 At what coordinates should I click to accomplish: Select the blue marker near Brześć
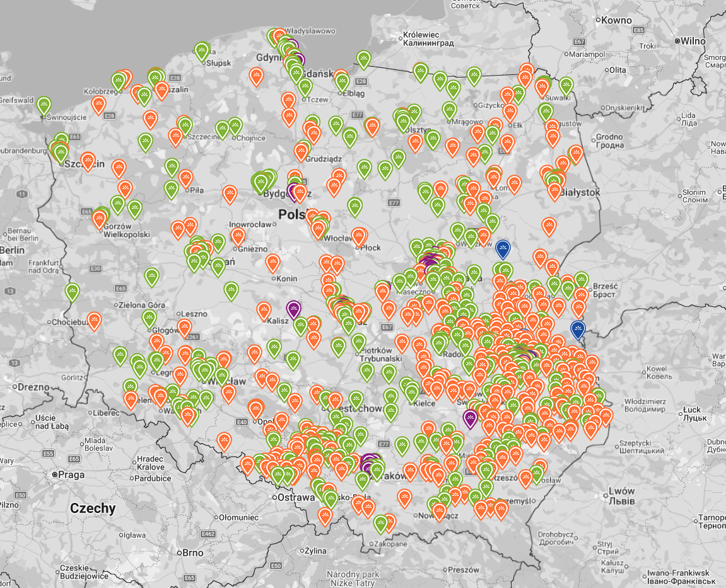[578, 330]
